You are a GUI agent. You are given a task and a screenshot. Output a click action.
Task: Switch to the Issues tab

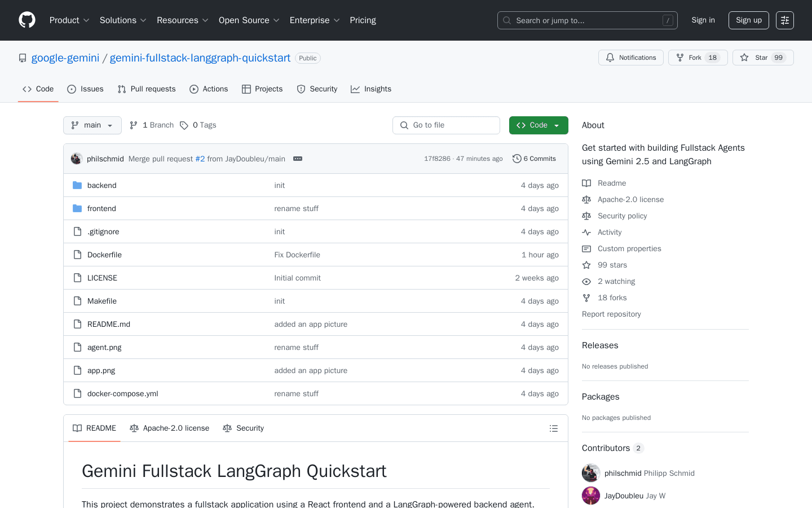point(85,89)
